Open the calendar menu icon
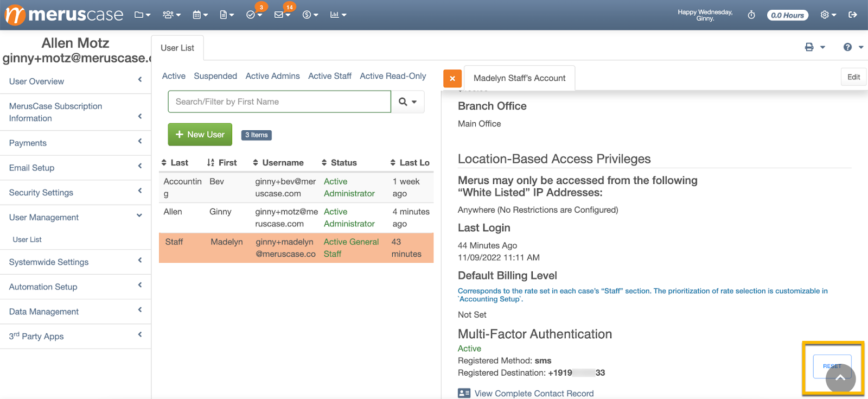The height and width of the screenshot is (399, 868). pyautogui.click(x=200, y=15)
